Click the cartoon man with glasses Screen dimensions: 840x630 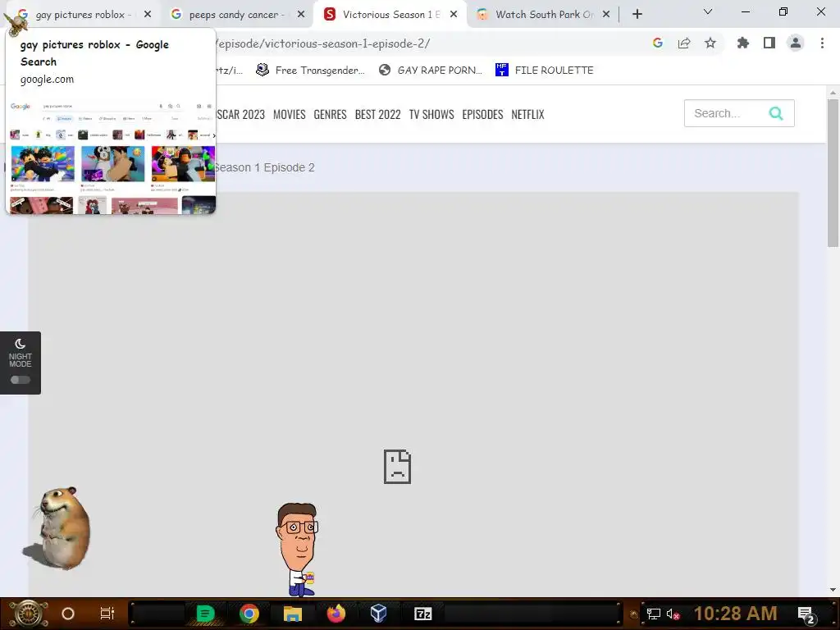[x=298, y=550]
